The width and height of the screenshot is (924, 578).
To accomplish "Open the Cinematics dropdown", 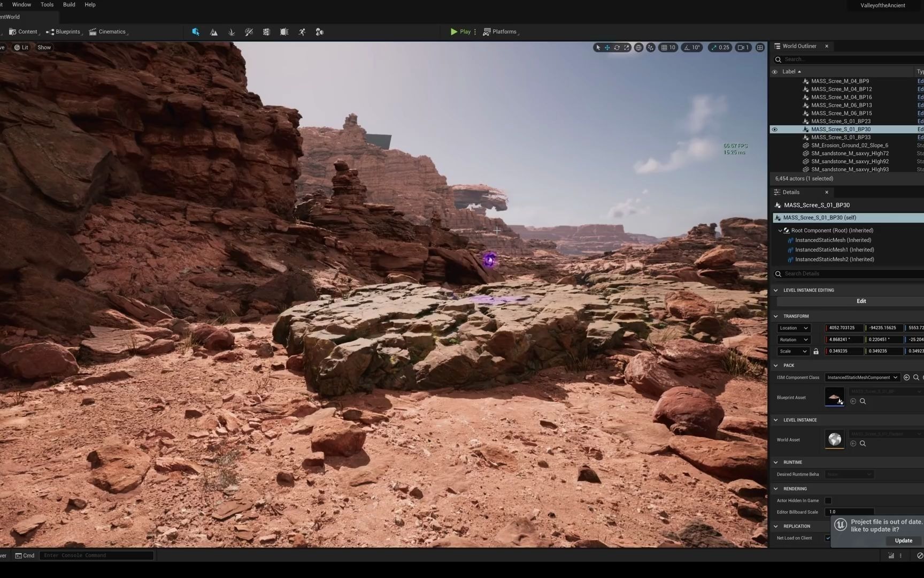I will [109, 32].
